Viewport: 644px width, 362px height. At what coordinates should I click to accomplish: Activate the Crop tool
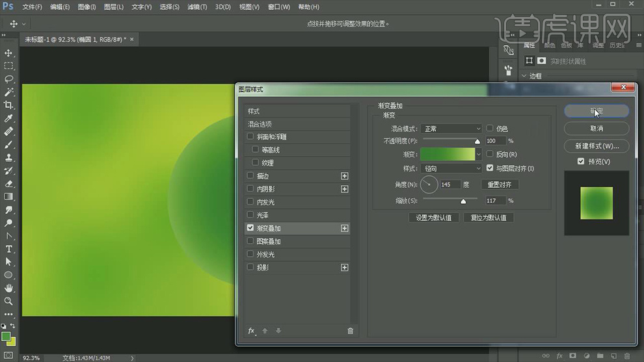coord(8,105)
